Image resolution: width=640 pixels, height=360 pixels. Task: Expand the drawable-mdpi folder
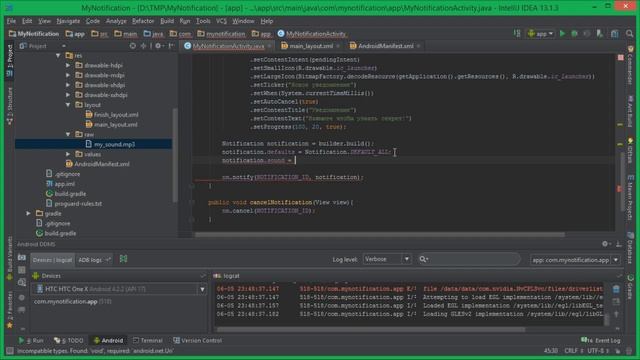68,75
